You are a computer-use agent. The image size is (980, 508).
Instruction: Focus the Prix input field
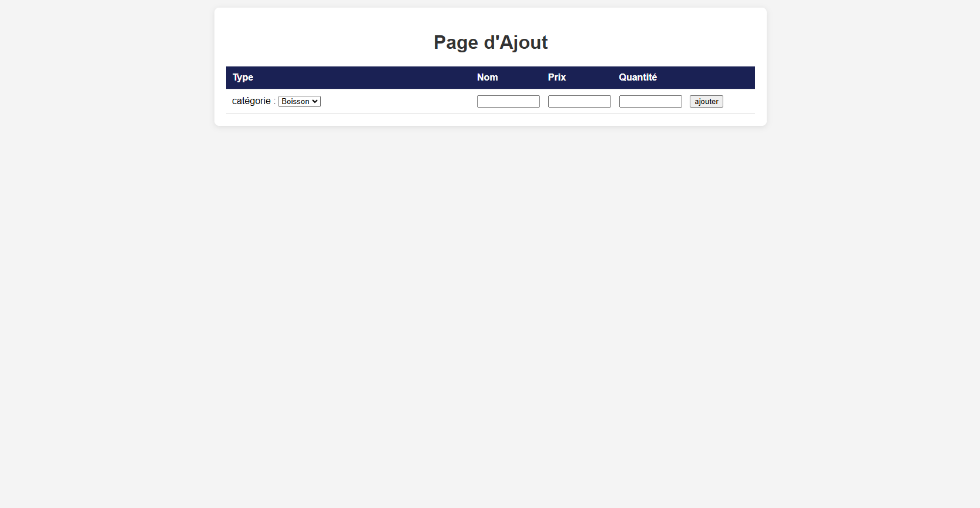point(579,102)
